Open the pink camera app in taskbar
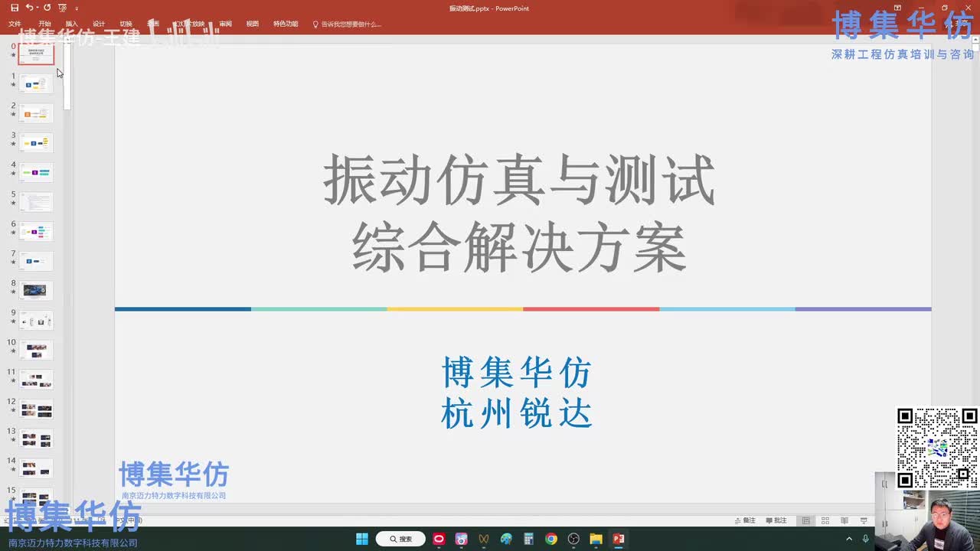Image resolution: width=980 pixels, height=551 pixels. [x=461, y=539]
